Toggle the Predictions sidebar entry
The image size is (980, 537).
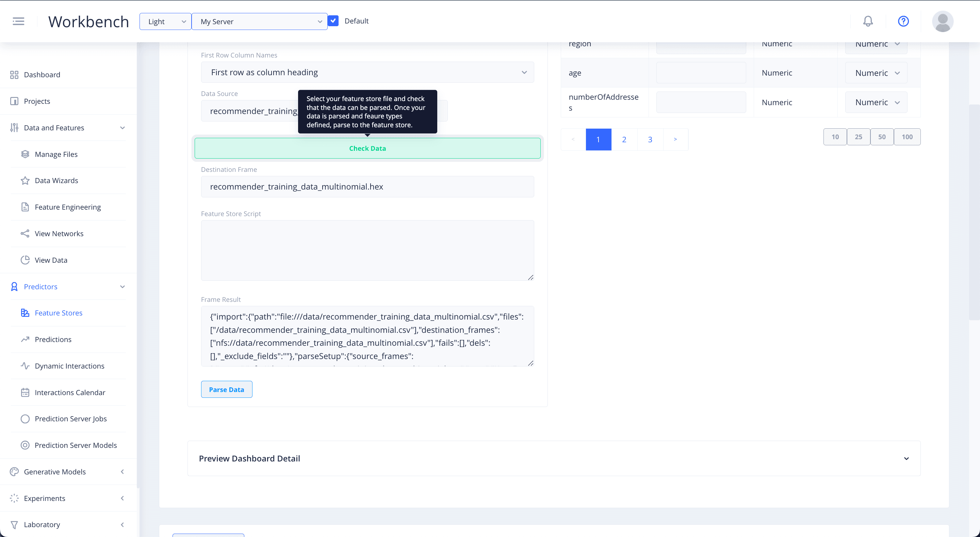click(53, 339)
